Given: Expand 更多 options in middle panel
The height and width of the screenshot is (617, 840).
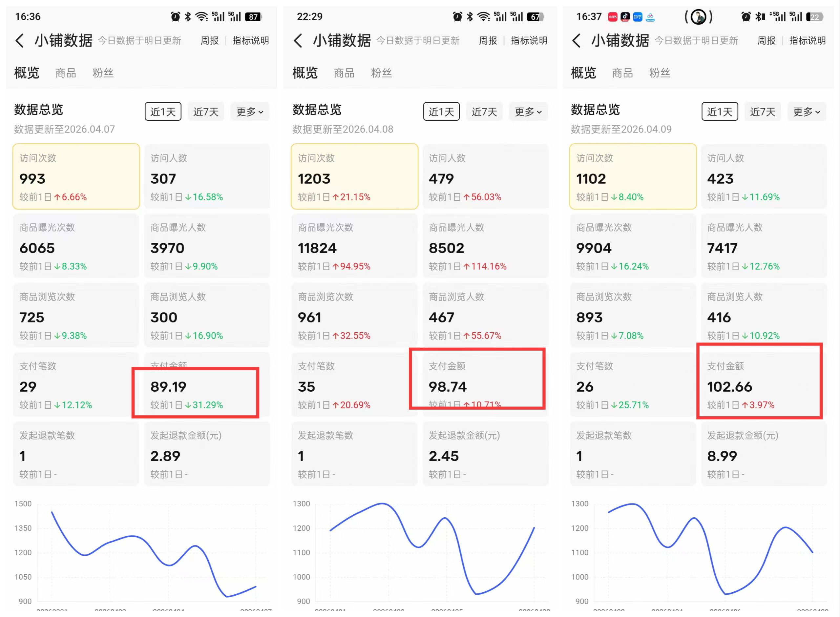Looking at the screenshot, I should pyautogui.click(x=528, y=111).
